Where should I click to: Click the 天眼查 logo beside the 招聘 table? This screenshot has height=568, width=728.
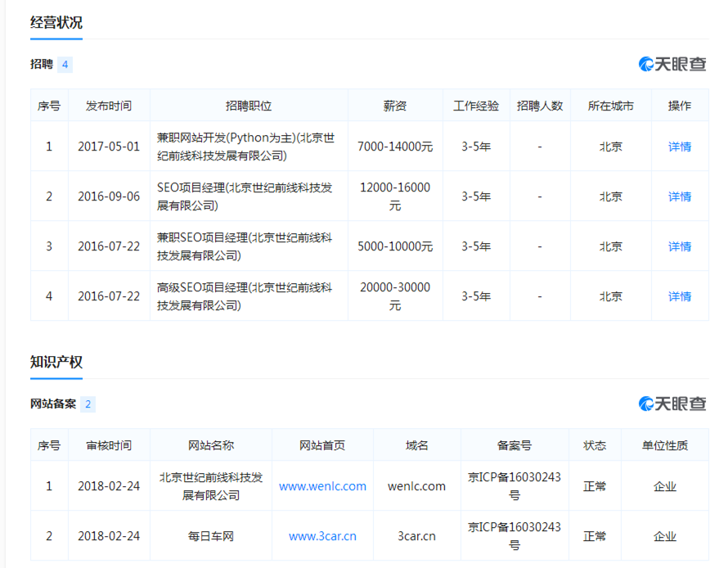click(x=672, y=64)
